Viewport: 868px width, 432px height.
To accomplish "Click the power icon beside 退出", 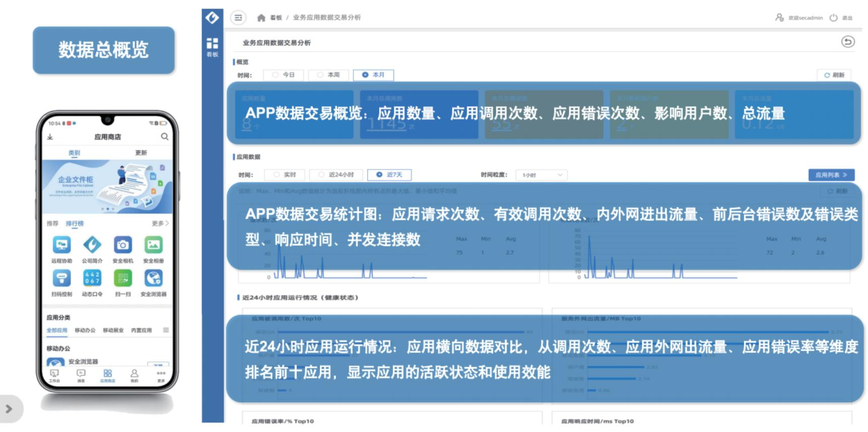I will pyautogui.click(x=833, y=18).
